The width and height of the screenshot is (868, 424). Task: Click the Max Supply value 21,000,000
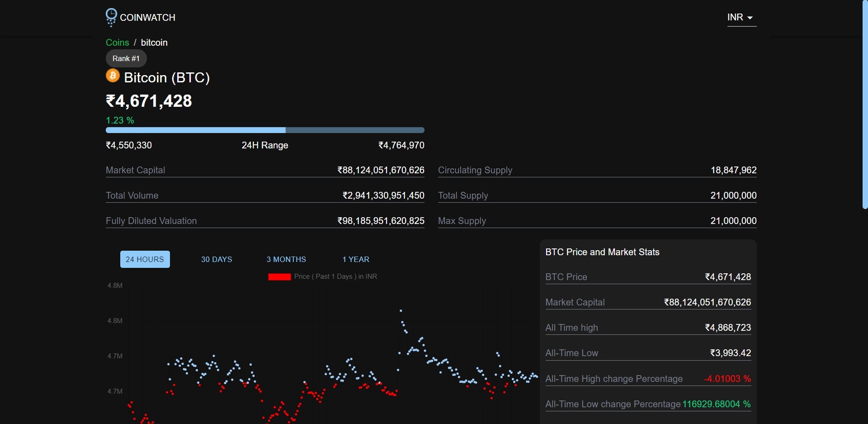click(x=734, y=221)
